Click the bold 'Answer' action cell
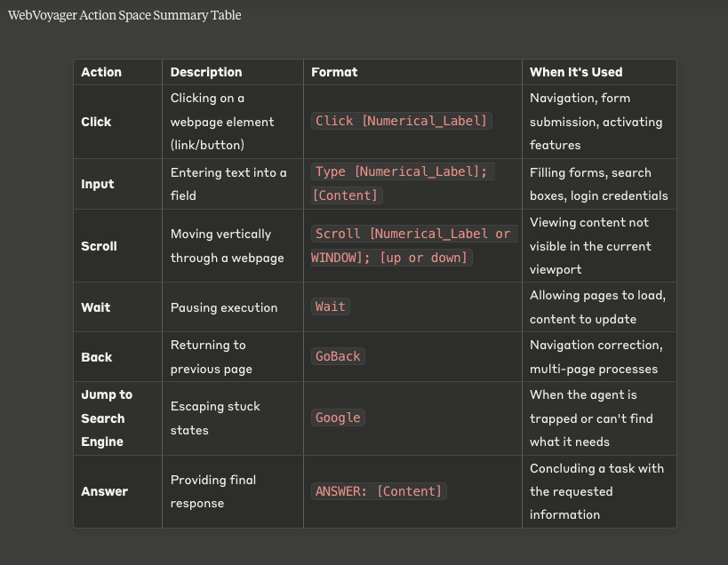This screenshot has width=728, height=565. coord(104,491)
